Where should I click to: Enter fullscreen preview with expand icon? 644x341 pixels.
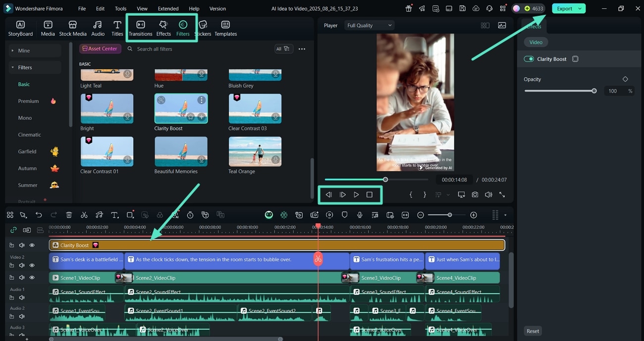502,195
